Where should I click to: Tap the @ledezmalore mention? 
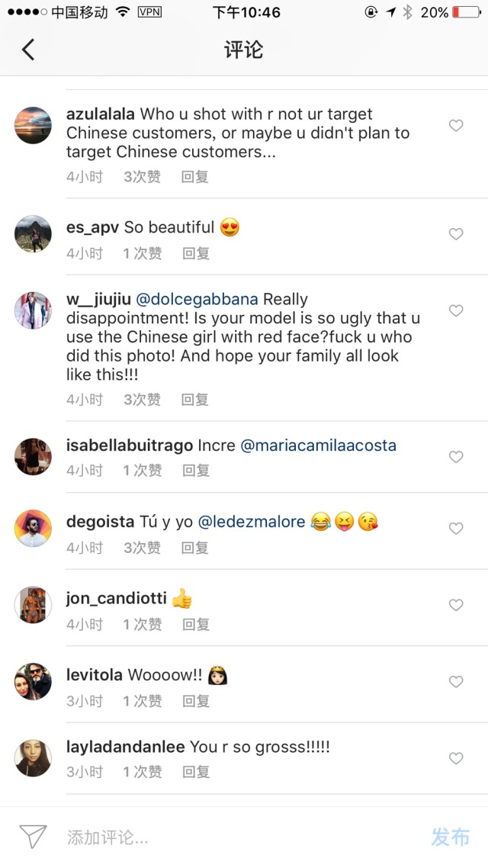coord(252,522)
